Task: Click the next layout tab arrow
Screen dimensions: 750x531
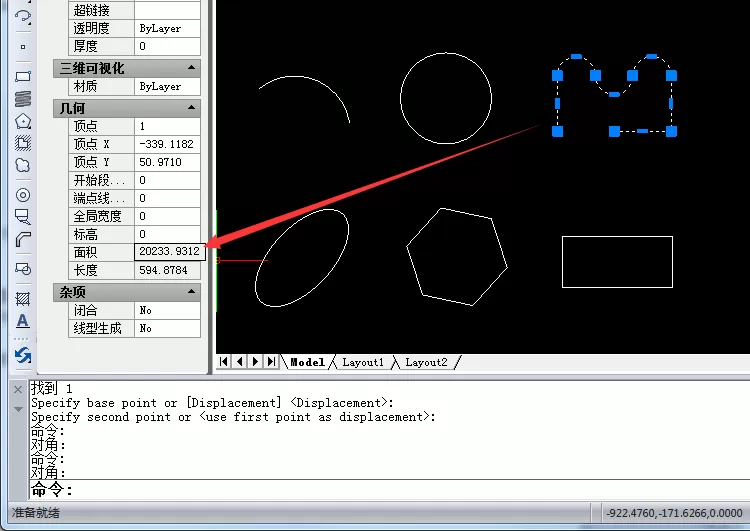Action: click(255, 362)
